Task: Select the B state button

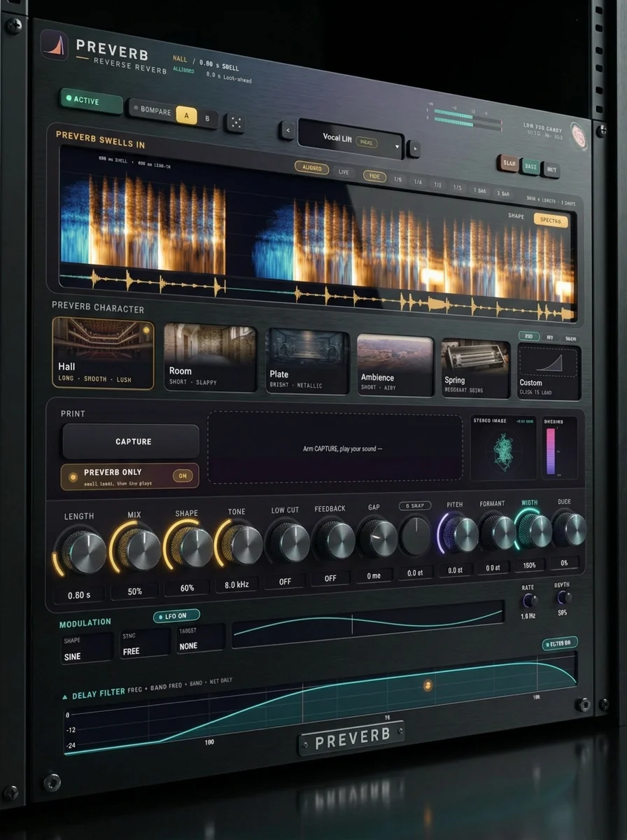Action: pyautogui.click(x=207, y=119)
